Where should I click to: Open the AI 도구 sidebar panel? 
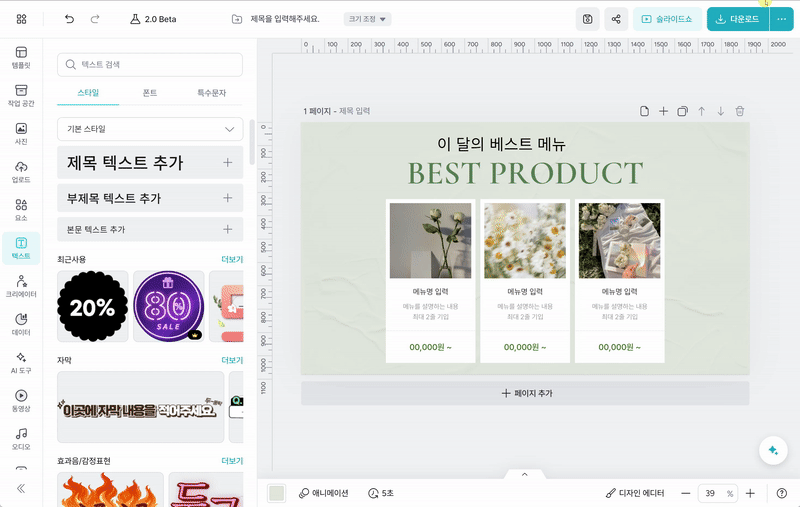(x=21, y=362)
